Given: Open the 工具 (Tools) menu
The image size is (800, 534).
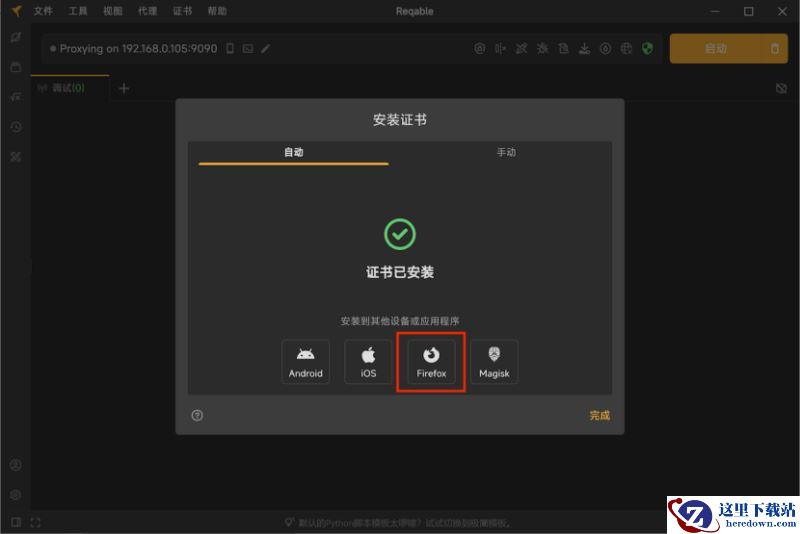Looking at the screenshot, I should click(78, 11).
